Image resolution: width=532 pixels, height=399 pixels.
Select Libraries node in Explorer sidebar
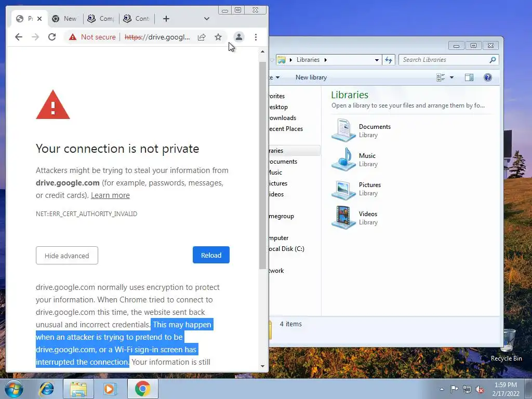coord(295,150)
